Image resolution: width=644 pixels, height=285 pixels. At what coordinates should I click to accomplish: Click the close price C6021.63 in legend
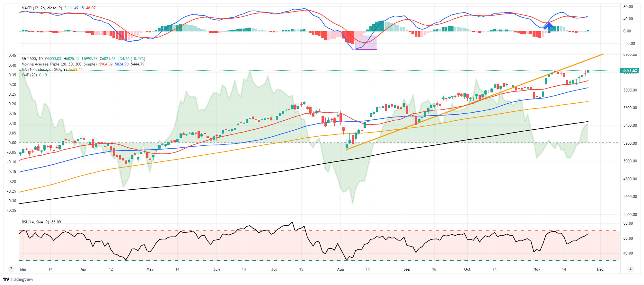coord(108,59)
